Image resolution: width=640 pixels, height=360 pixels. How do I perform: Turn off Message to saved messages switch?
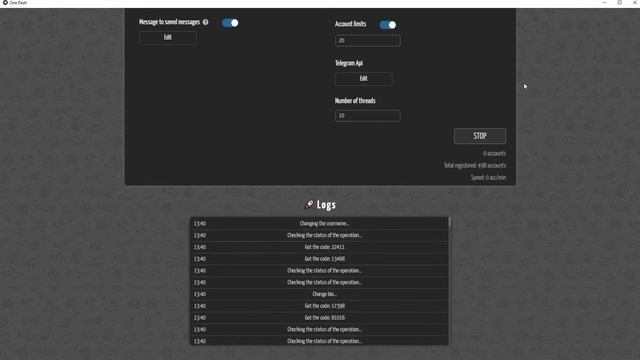(230, 23)
